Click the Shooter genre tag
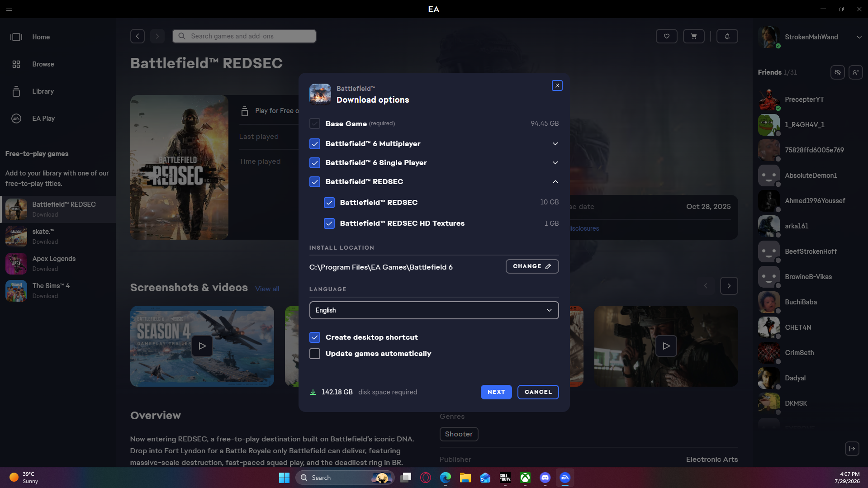This screenshot has height=488, width=868. (x=459, y=434)
